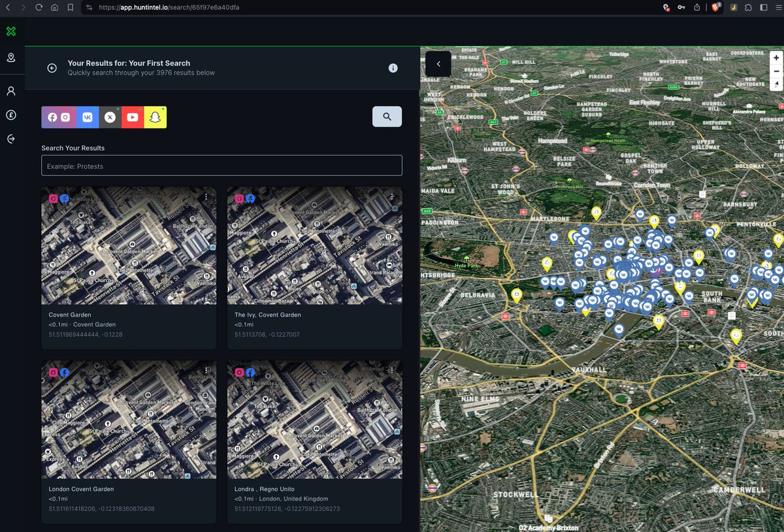Toggle the VK platform filter
This screenshot has height=532, width=784.
coord(88,117)
